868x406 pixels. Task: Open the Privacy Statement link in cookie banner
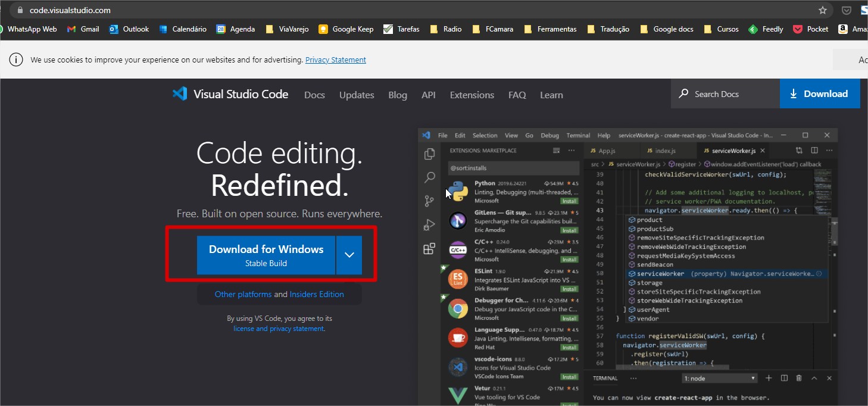point(336,60)
